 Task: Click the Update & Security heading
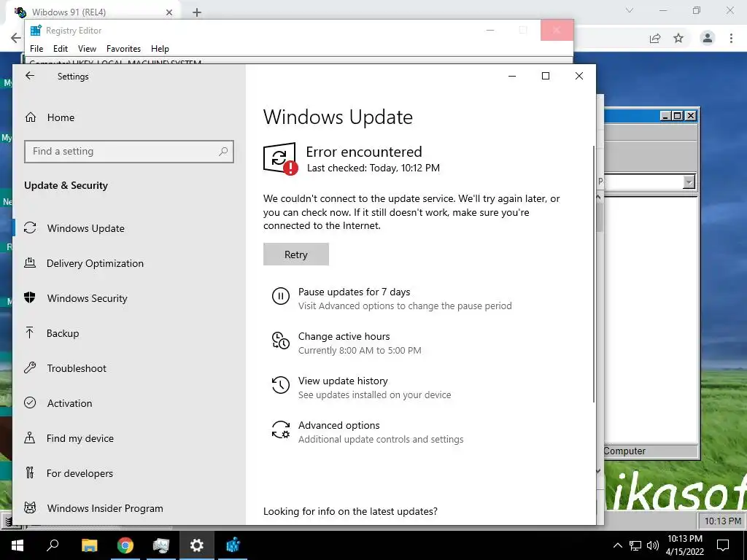coord(66,185)
